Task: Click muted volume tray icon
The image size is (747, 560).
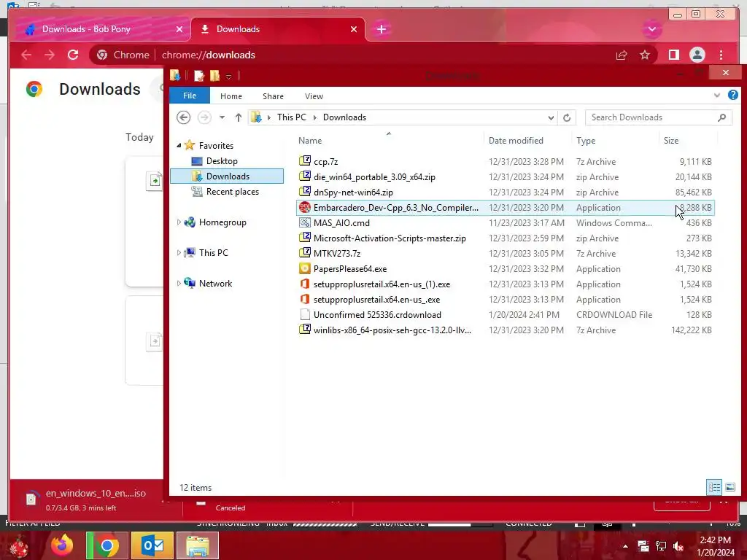Action: pyautogui.click(x=678, y=545)
